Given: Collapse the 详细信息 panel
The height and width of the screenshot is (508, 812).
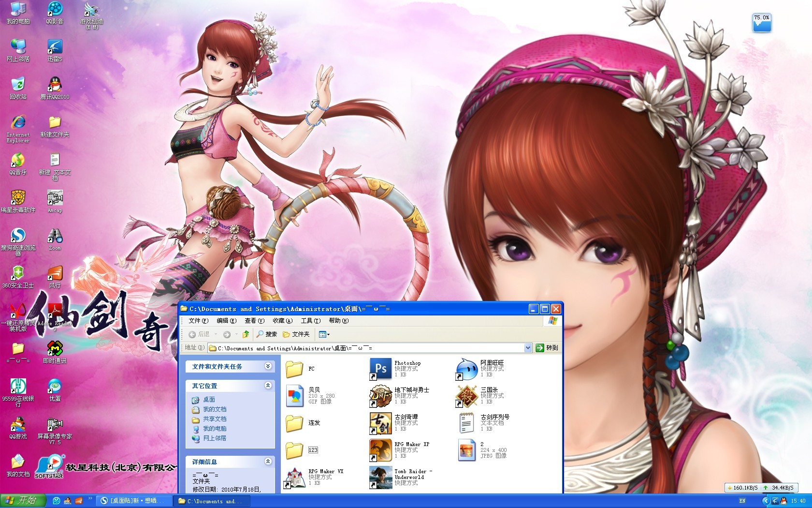Looking at the screenshot, I should click(x=268, y=462).
